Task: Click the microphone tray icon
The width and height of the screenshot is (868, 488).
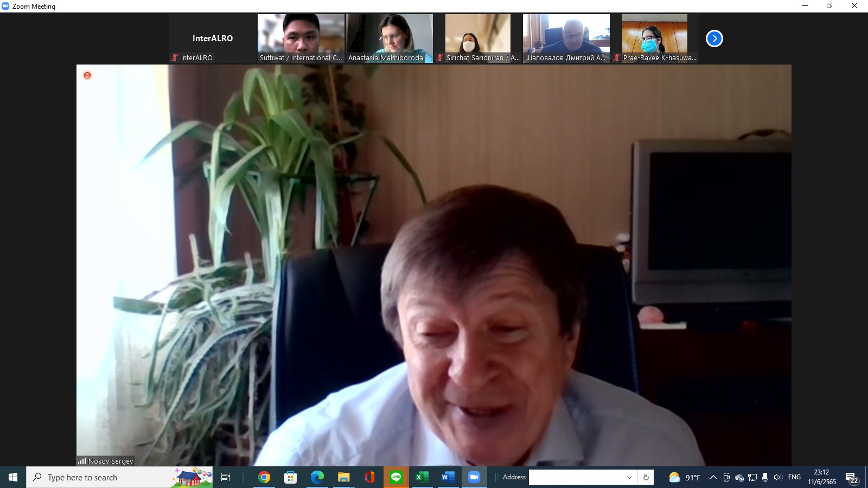Action: [x=765, y=477]
